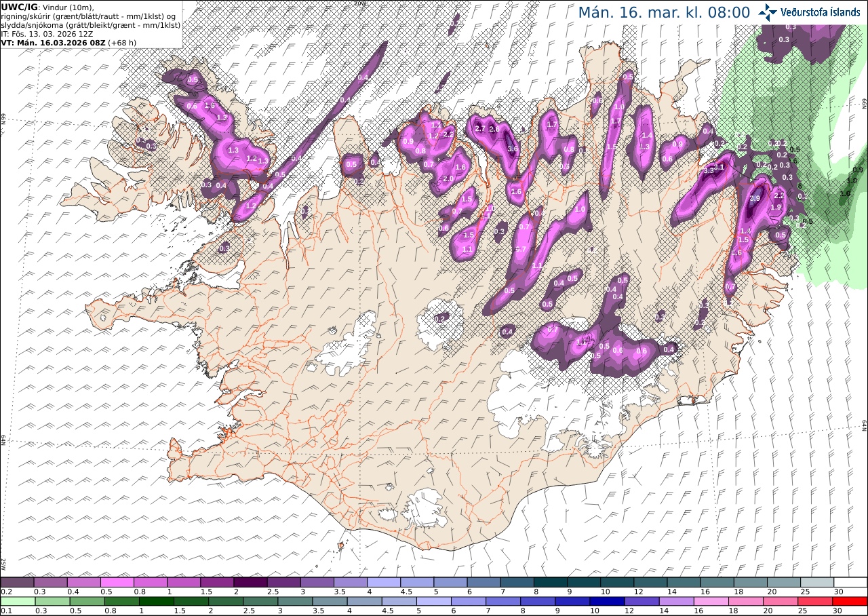Click the 3.9 precipitation value in the east
Viewport: 868px width, 616px height.
point(755,198)
